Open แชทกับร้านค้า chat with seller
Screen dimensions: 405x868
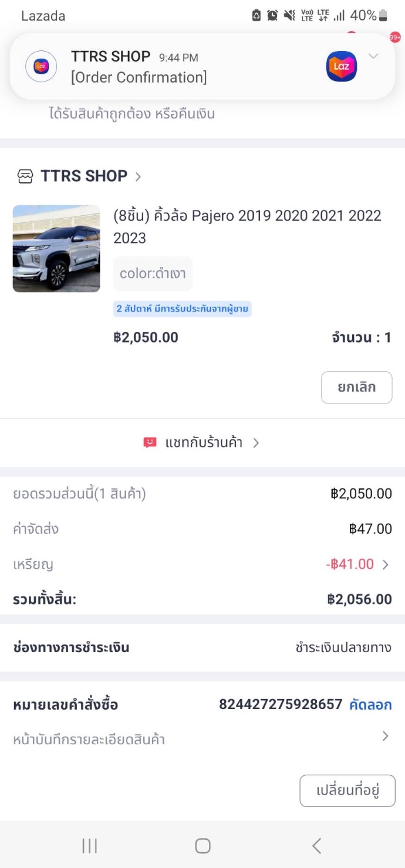(204, 443)
